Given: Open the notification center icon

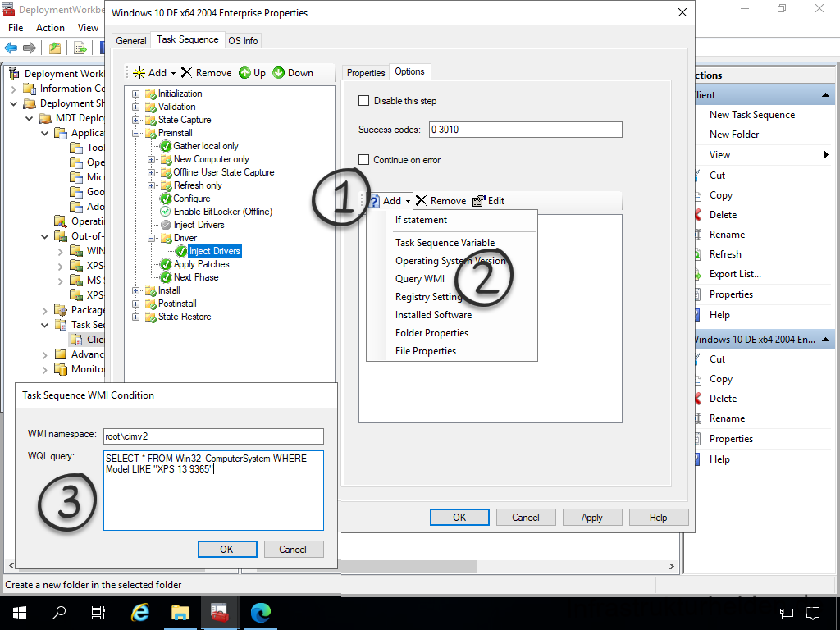Looking at the screenshot, I should pyautogui.click(x=813, y=612).
